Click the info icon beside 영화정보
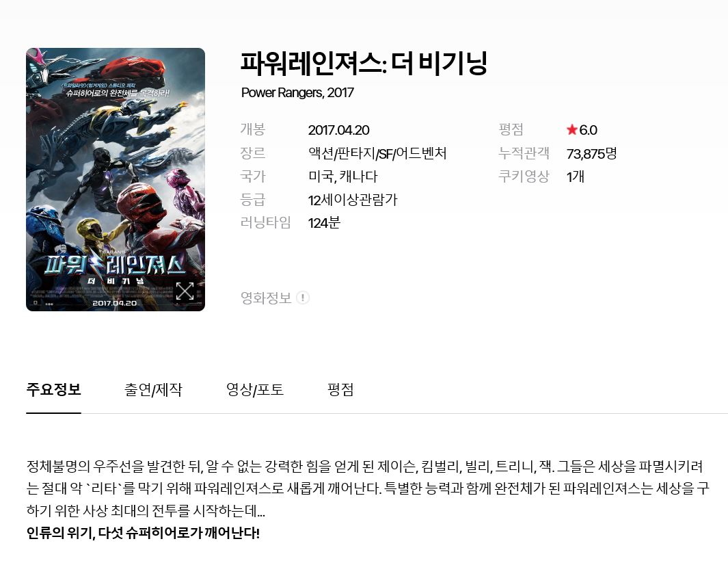 click(303, 298)
